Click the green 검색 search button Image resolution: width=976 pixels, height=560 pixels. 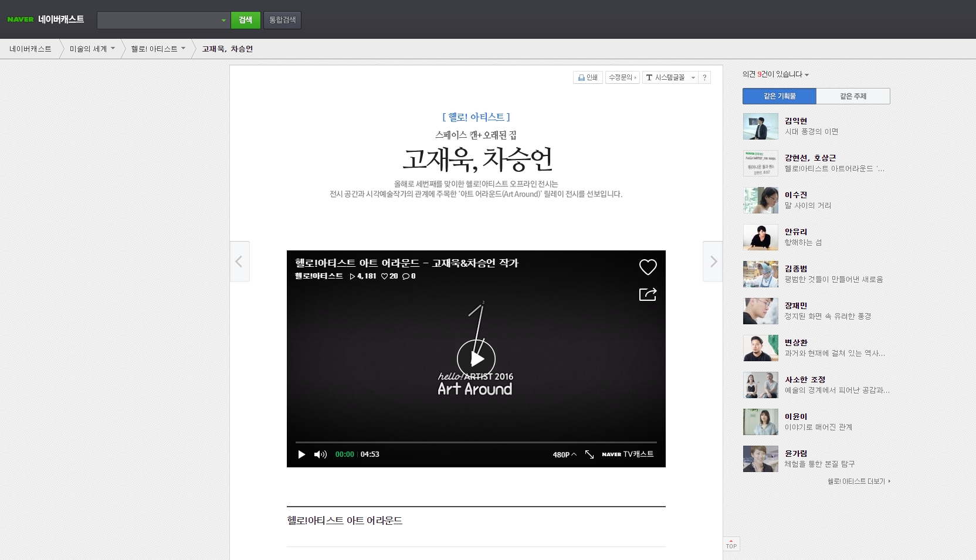click(245, 20)
